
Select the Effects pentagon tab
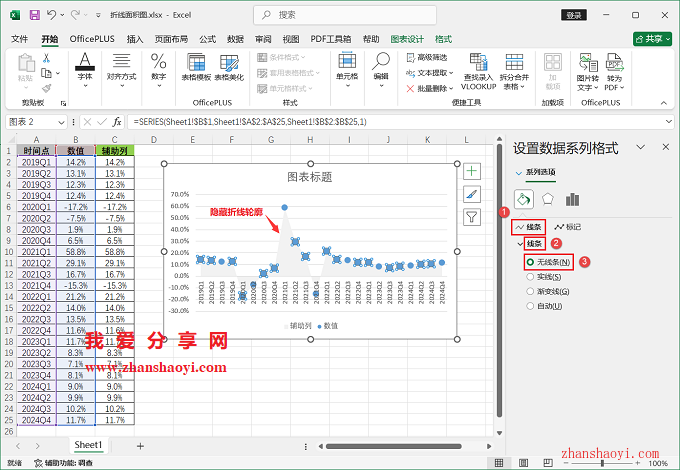(x=548, y=199)
